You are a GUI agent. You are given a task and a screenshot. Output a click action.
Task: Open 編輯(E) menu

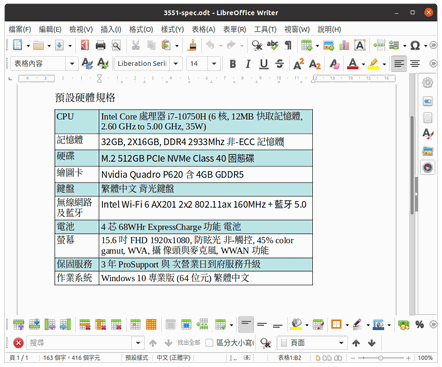click(x=50, y=29)
